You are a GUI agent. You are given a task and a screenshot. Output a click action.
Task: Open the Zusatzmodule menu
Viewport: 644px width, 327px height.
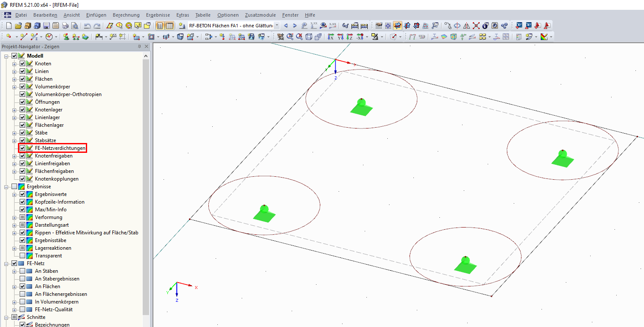[x=260, y=15]
